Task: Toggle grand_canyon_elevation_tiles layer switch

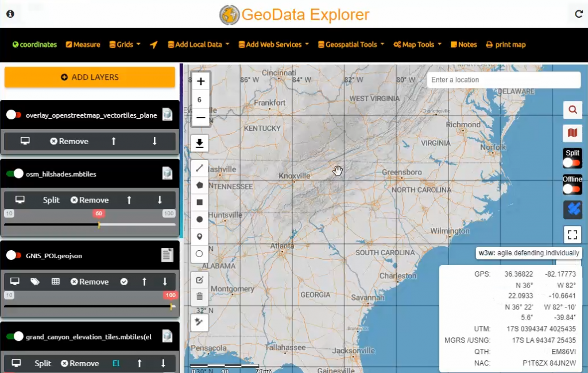Action: pos(14,336)
